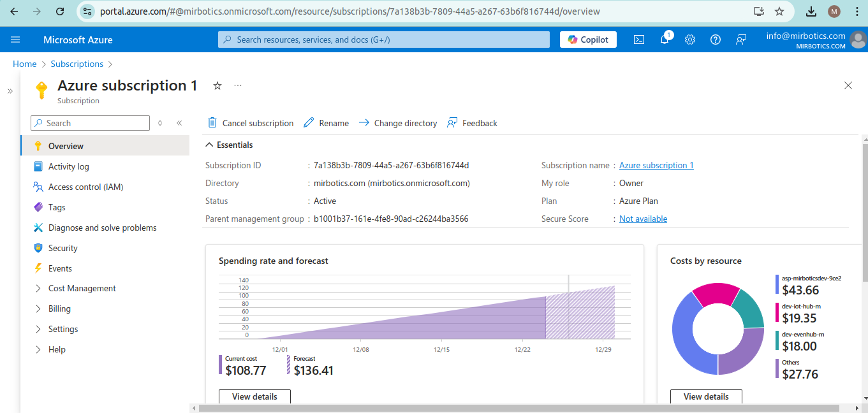Click the asp-mirboticsdev-9ce2 legend color bar
The image size is (868, 413).
pyautogui.click(x=777, y=285)
